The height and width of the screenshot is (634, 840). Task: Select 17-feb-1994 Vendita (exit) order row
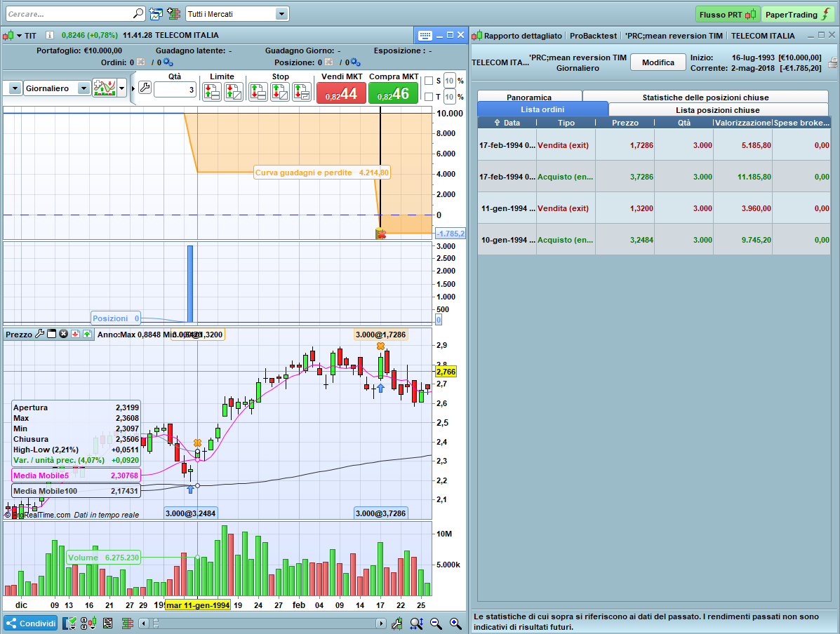(x=654, y=145)
